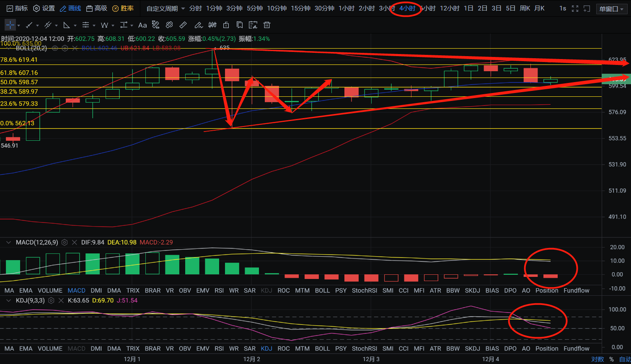Viewport: 631px width, 364px height.
Task: Toggle BOLL indicator visibility eye
Action: 55,48
